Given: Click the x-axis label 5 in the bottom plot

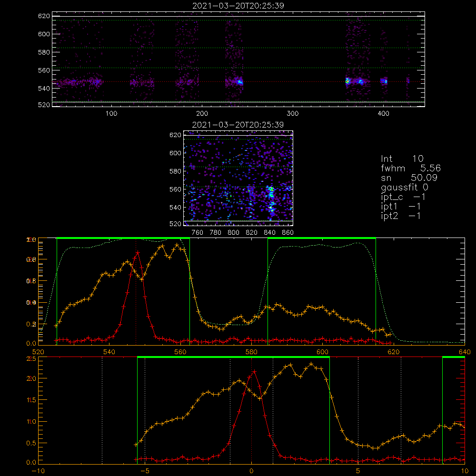Looking at the screenshot, I should [358, 471].
